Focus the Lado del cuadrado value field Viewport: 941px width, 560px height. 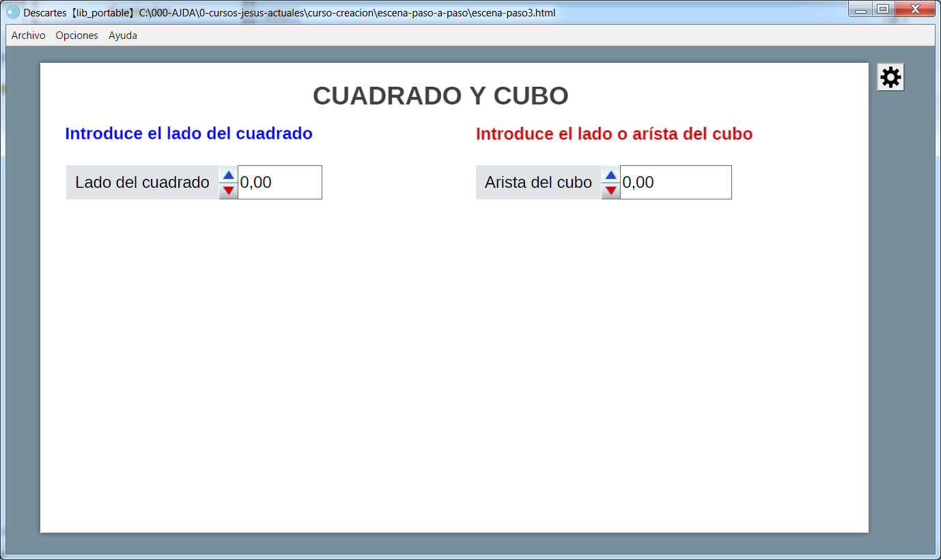click(280, 182)
